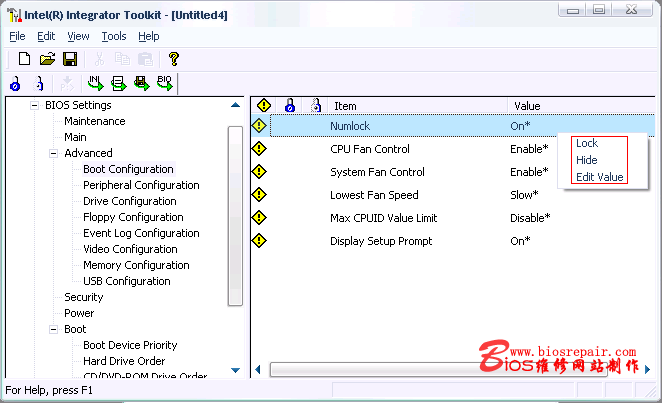Select the Lowest Fan Speed row
This screenshot has width=662, height=403.
[453, 195]
